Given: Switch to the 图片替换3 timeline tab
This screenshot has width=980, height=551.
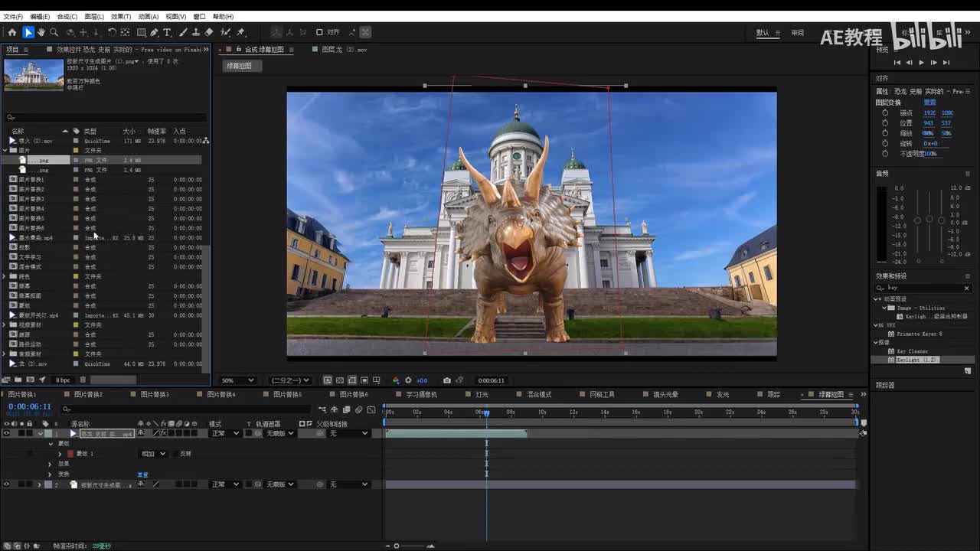Looking at the screenshot, I should click(x=154, y=395).
